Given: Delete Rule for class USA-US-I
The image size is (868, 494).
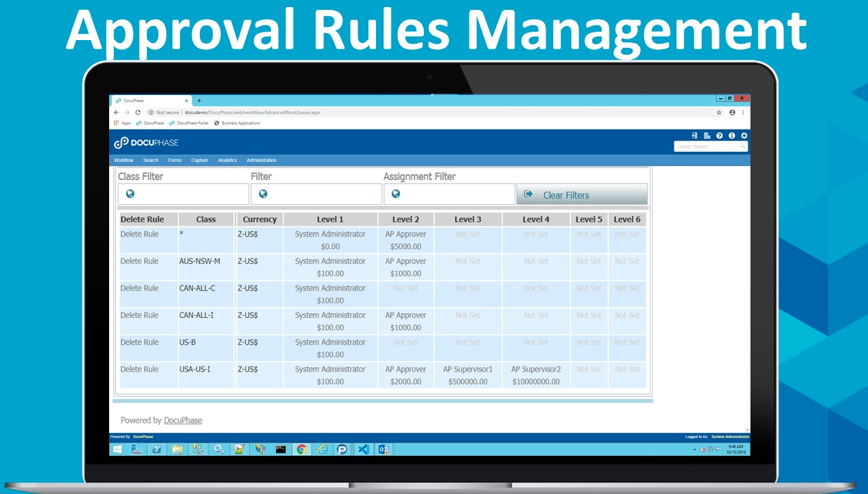Looking at the screenshot, I should pyautogui.click(x=139, y=369).
